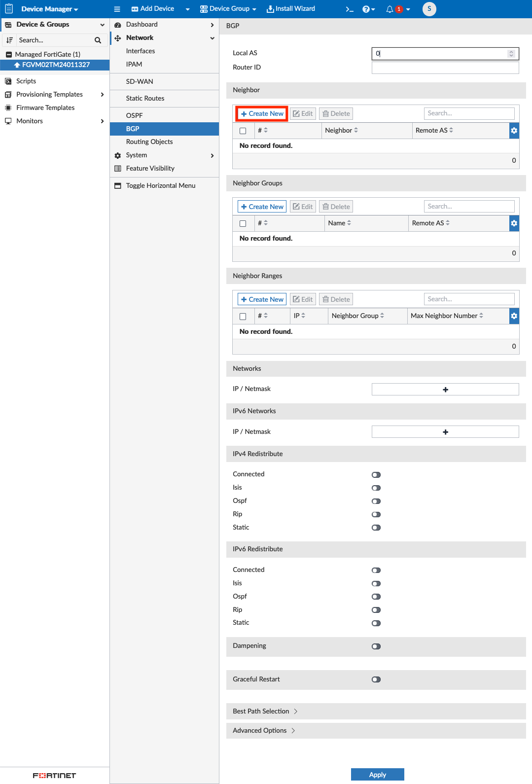Screen dimensions: 532x784
Task: Click the Router ID input field
Action: (445, 68)
